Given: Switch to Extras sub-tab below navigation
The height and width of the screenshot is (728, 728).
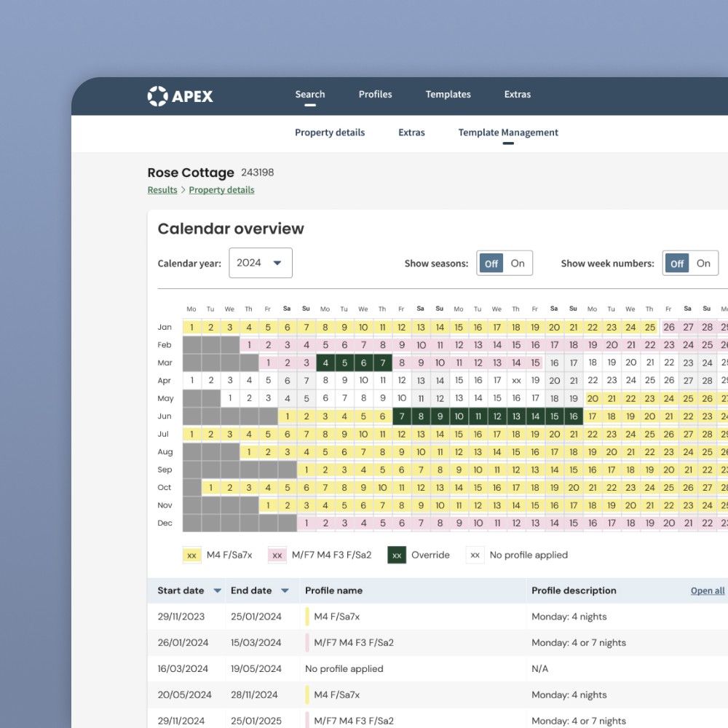Looking at the screenshot, I should (411, 132).
